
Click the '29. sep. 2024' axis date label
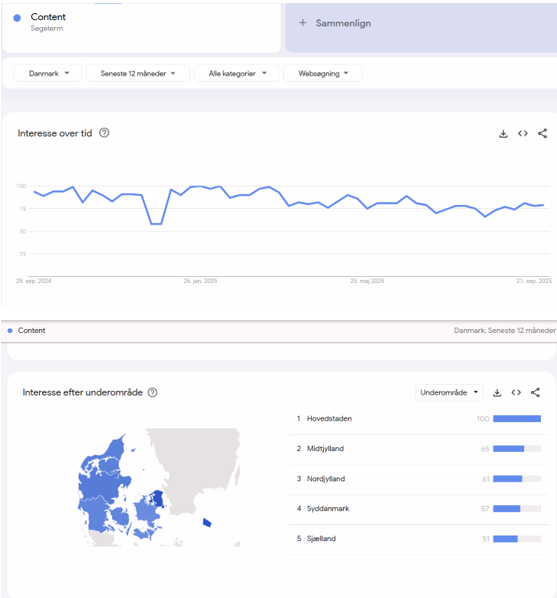34,281
